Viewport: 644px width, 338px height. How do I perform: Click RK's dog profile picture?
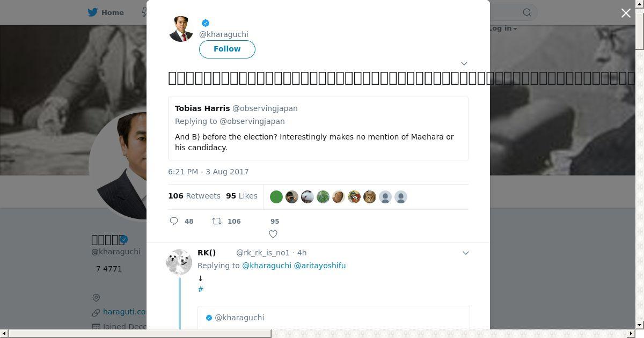pyautogui.click(x=179, y=262)
